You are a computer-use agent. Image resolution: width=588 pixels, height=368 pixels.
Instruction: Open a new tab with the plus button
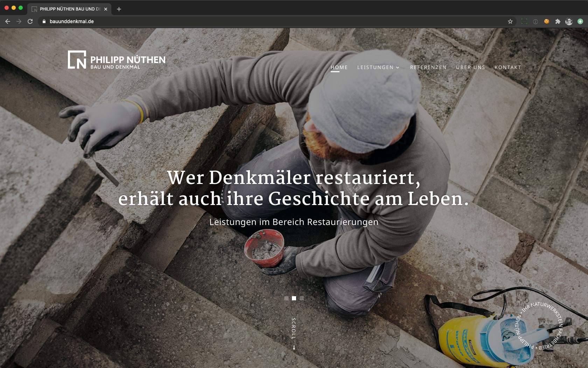coord(119,9)
